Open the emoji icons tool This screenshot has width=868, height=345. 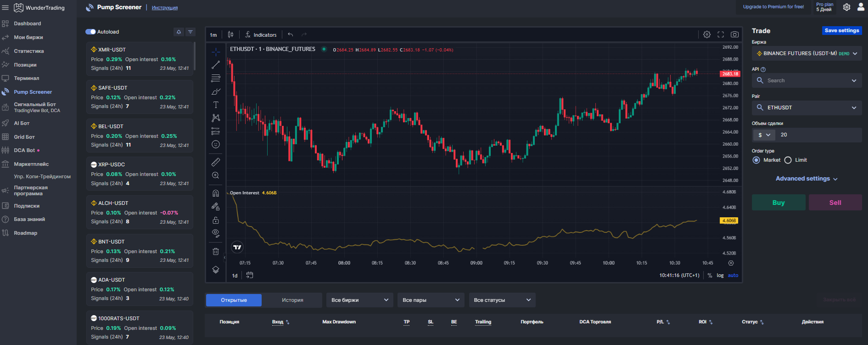point(216,144)
